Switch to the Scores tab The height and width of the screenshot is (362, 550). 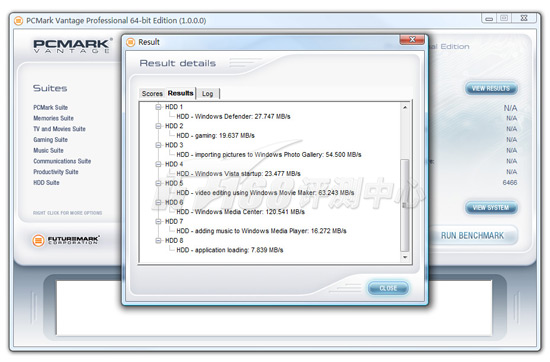tap(152, 94)
